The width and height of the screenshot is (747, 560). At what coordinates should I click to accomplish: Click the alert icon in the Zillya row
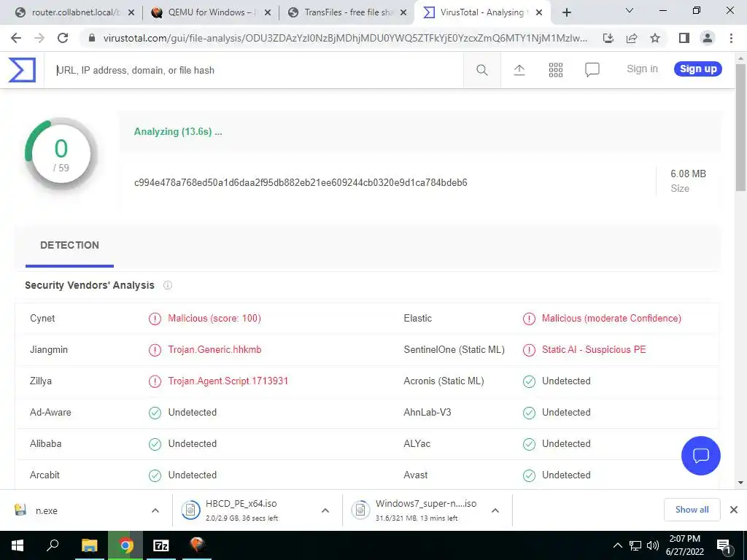(x=155, y=381)
